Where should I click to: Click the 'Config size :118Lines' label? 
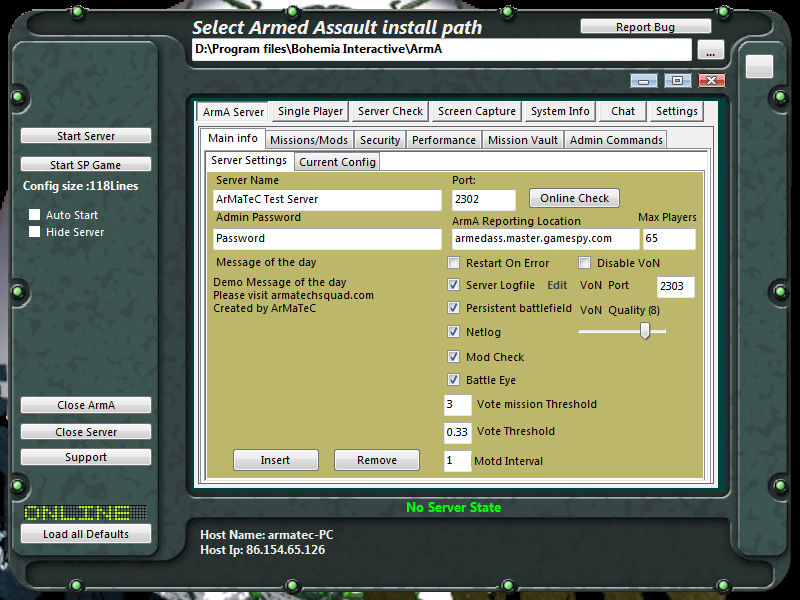click(81, 186)
